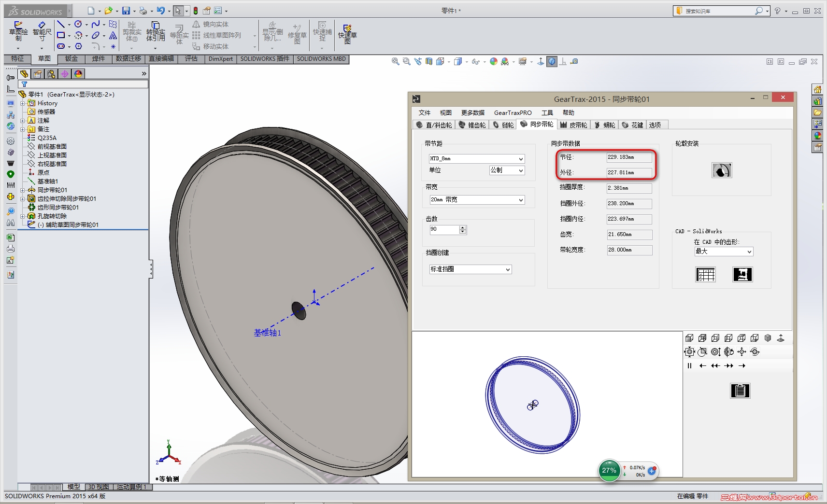
Task: Open the units (公制) dropdown
Action: coord(507,170)
